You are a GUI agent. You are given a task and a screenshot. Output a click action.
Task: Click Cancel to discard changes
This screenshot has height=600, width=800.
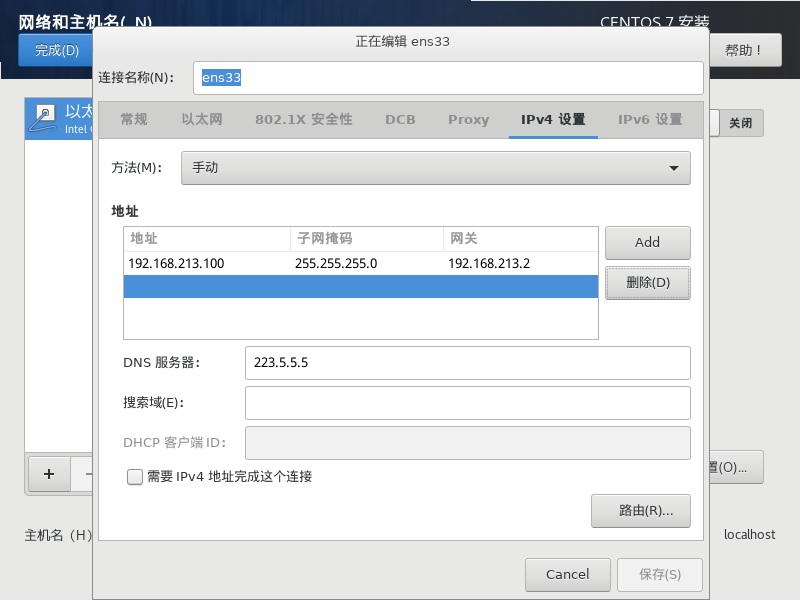(567, 574)
